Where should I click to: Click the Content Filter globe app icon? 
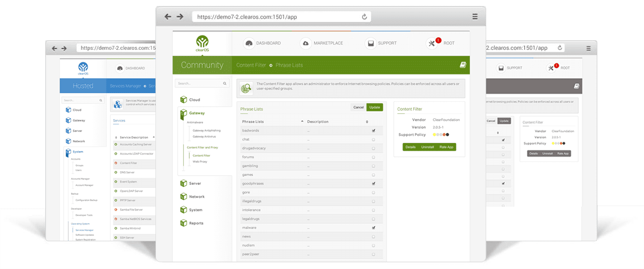[246, 89]
